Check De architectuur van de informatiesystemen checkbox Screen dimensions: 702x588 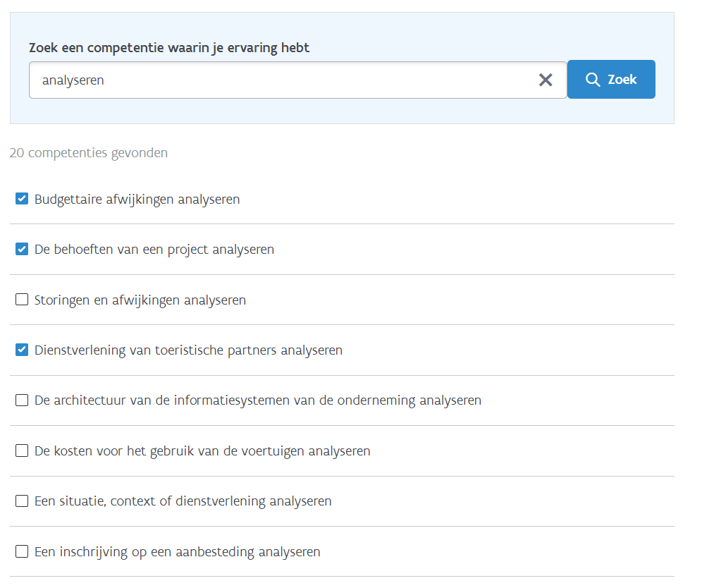pos(22,400)
